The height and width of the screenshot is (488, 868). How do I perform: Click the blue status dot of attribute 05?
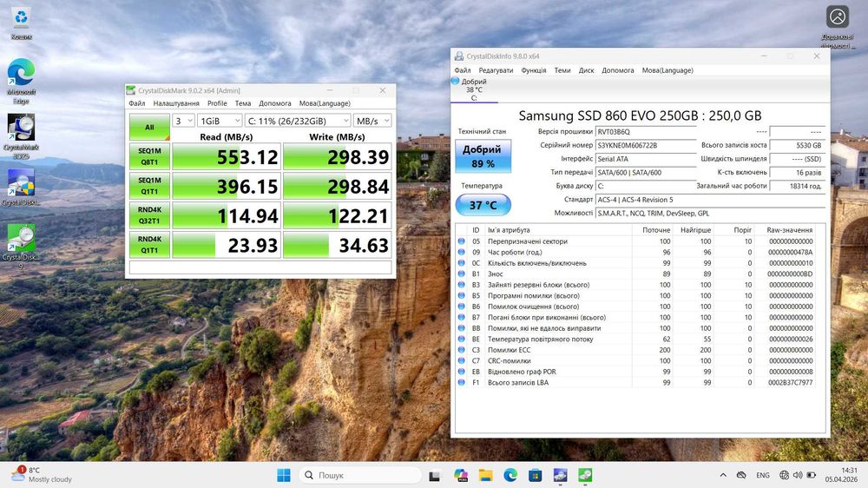[461, 241]
